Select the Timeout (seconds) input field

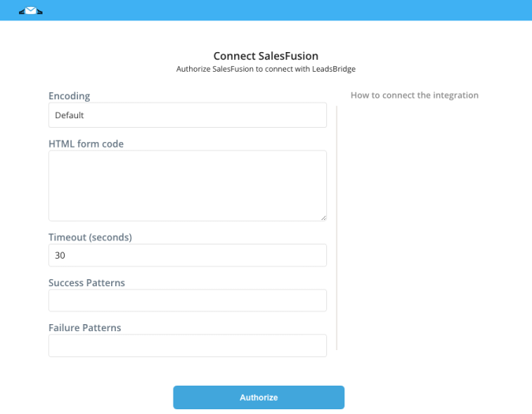click(188, 255)
